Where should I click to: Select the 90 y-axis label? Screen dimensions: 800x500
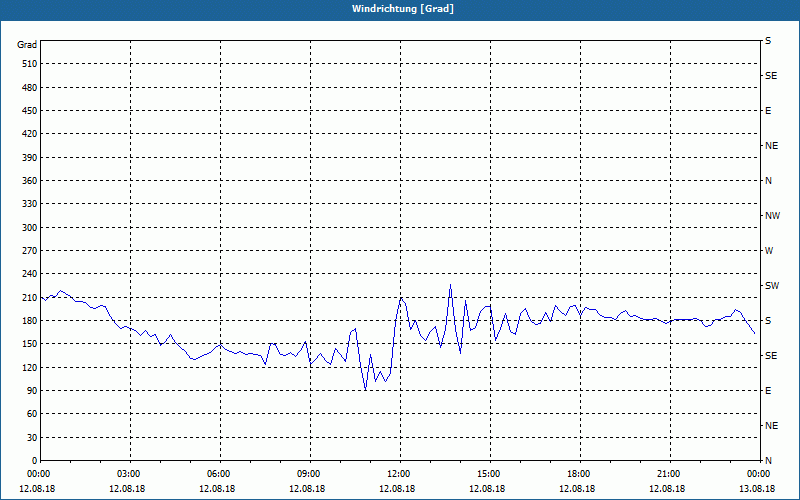click(32, 391)
